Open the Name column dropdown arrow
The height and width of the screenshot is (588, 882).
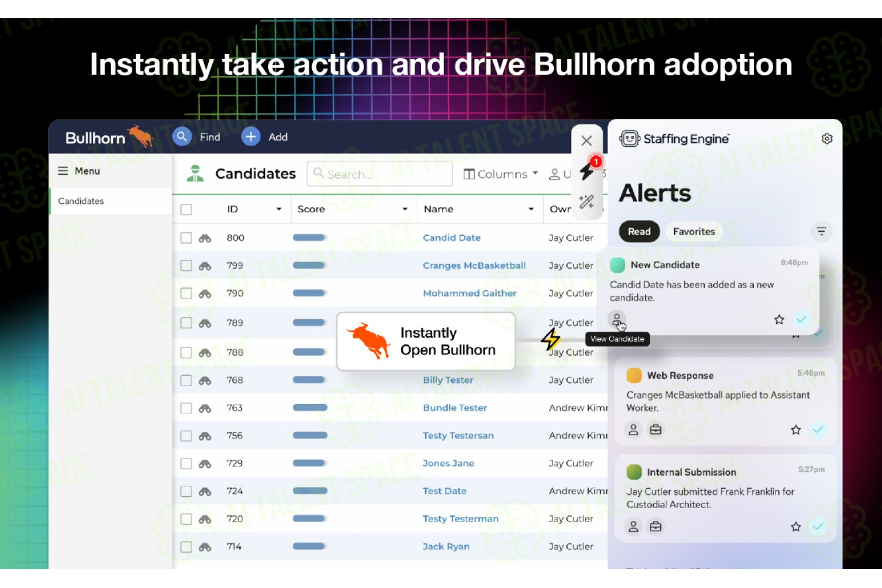(531, 209)
